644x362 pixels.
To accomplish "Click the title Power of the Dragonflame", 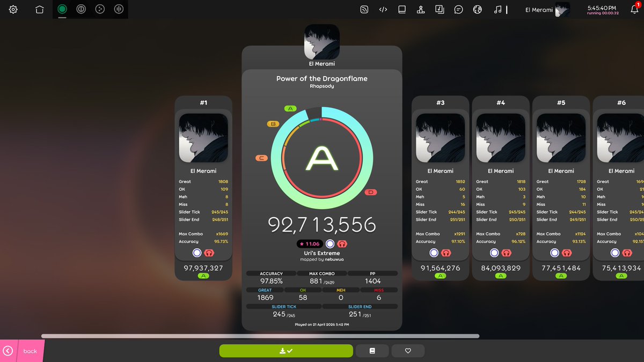I will (322, 78).
